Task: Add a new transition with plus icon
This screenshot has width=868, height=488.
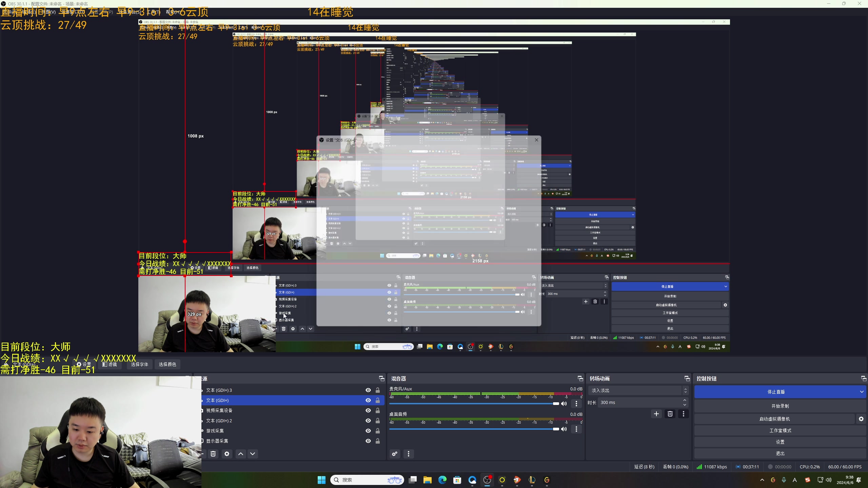Action: [x=656, y=414]
